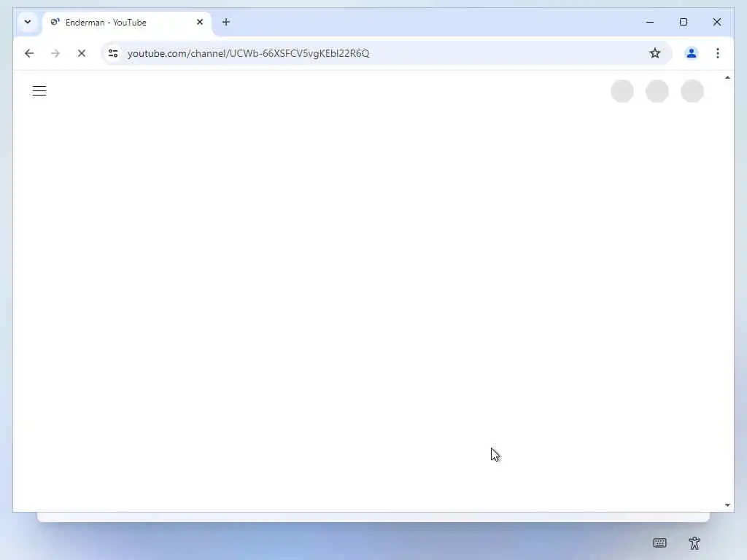Stop loading the page
Image resolution: width=747 pixels, height=560 pixels.
point(82,53)
